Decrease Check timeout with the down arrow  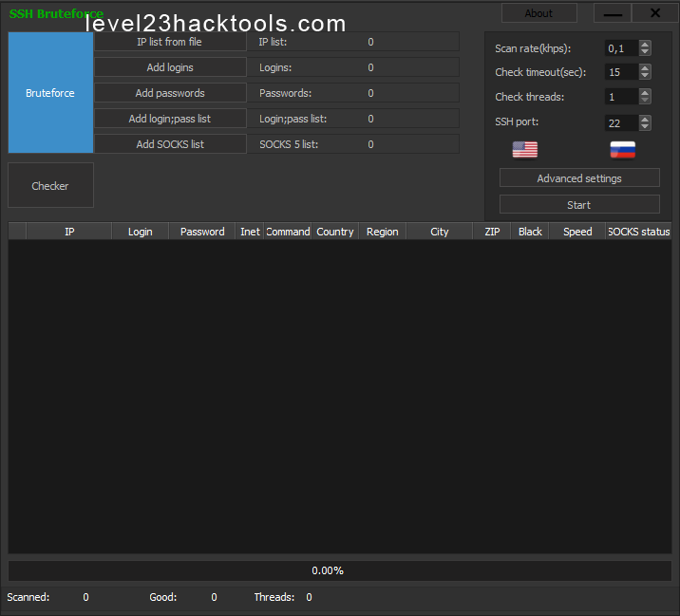click(x=645, y=75)
